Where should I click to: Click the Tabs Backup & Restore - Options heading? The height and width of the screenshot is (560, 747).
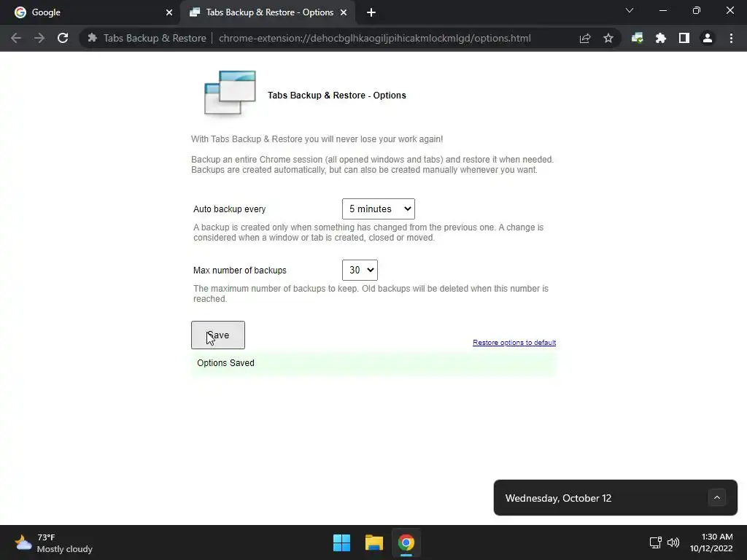[337, 96]
